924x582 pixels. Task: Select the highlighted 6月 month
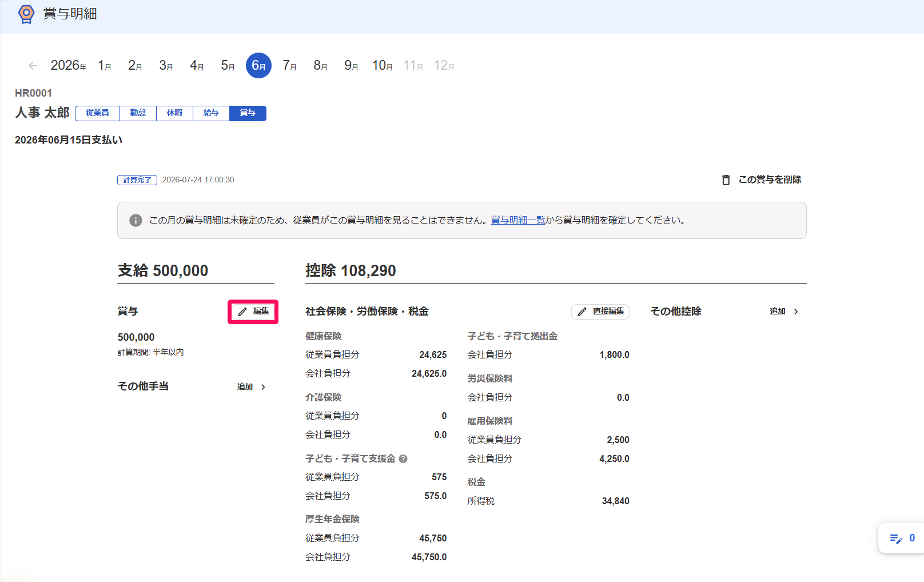click(258, 66)
